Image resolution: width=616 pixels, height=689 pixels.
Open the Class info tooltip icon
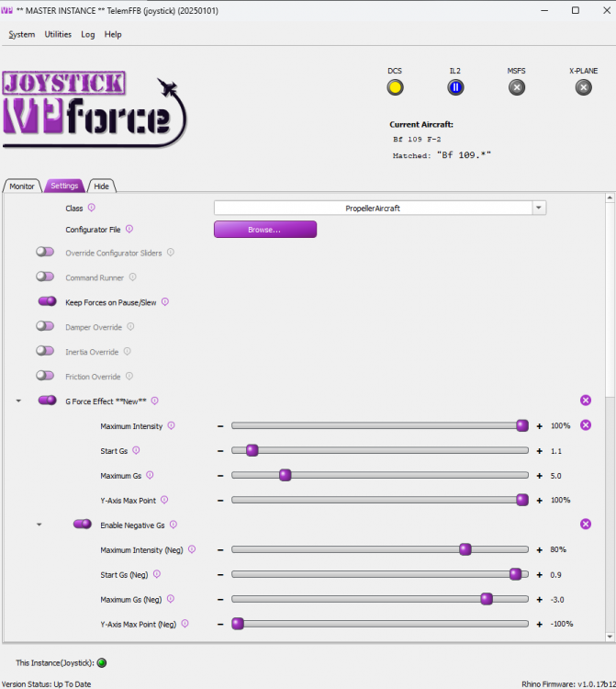coord(91,208)
